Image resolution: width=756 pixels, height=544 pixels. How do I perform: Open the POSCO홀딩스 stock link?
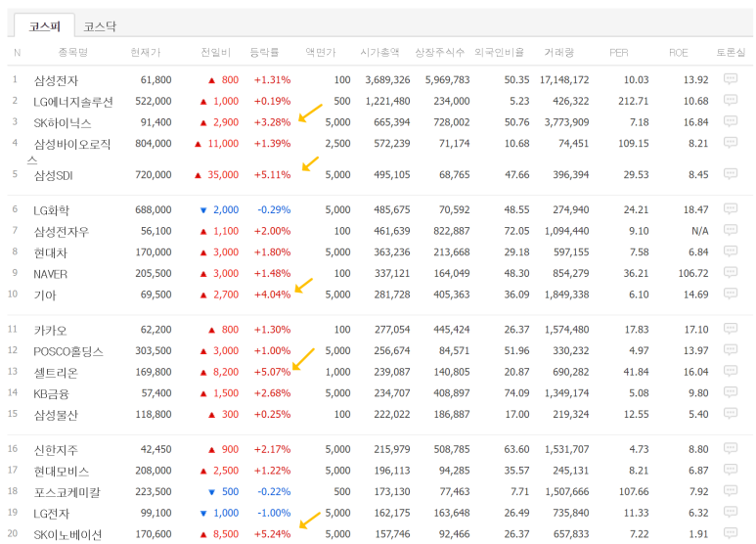point(68,351)
